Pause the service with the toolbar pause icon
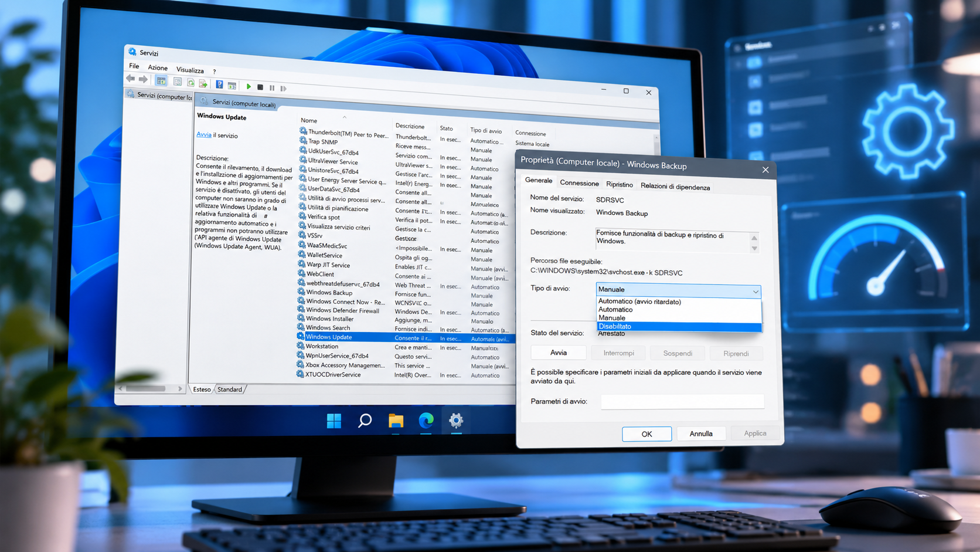Image resolution: width=980 pixels, height=552 pixels. 272,87
